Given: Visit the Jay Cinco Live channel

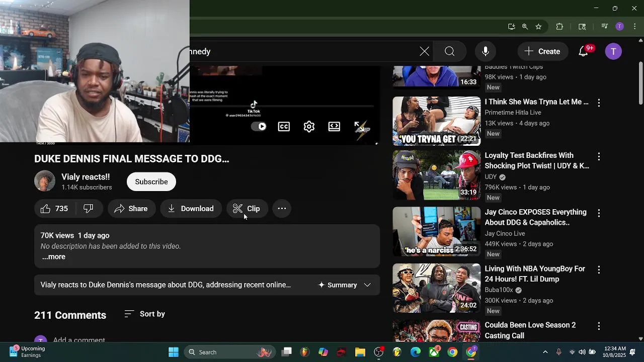Looking at the screenshot, I should [x=505, y=234].
